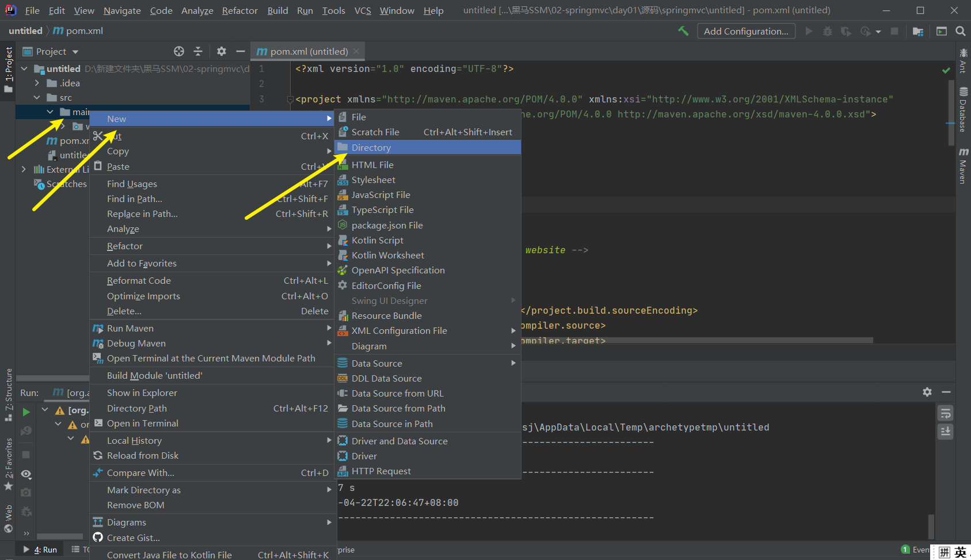This screenshot has width=971, height=560.
Task: Open Project Structure icon in toolbar
Action: 918,31
